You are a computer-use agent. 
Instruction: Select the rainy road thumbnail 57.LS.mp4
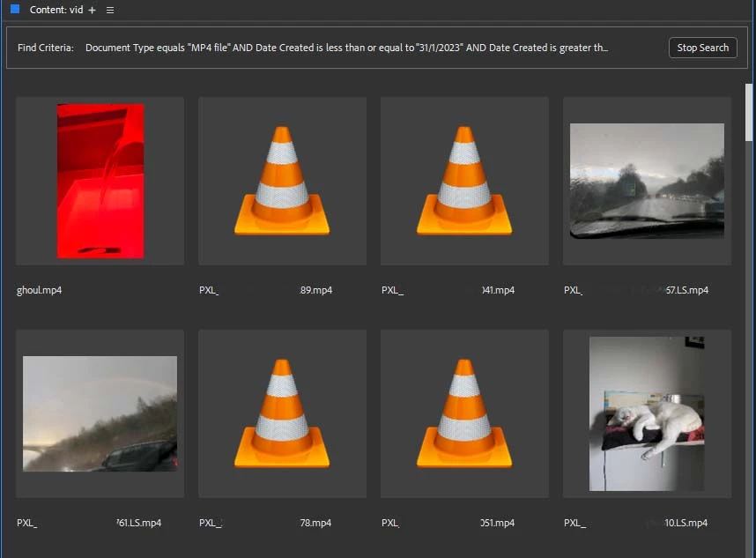[x=647, y=181]
